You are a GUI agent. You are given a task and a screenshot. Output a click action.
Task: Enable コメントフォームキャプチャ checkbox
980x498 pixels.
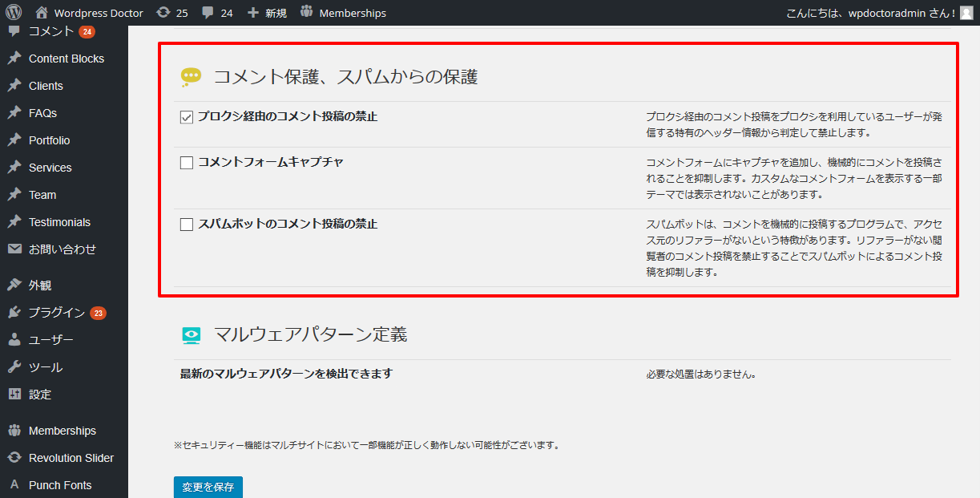click(x=187, y=163)
